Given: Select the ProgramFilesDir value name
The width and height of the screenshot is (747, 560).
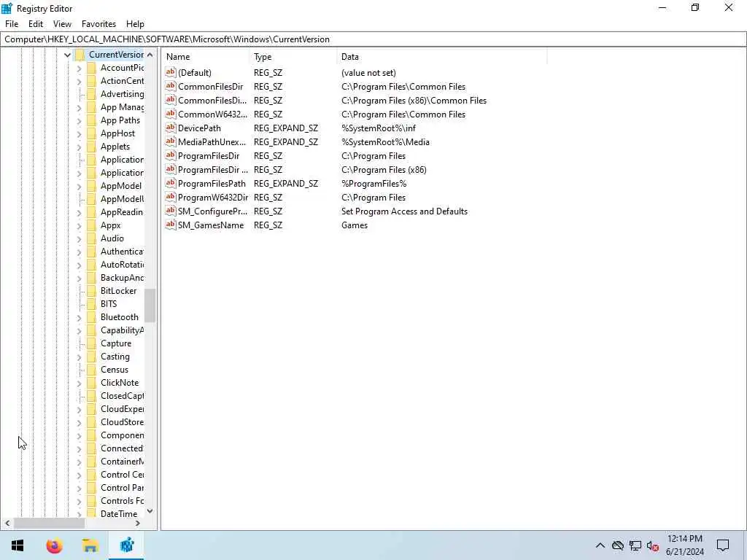Looking at the screenshot, I should pos(209,156).
